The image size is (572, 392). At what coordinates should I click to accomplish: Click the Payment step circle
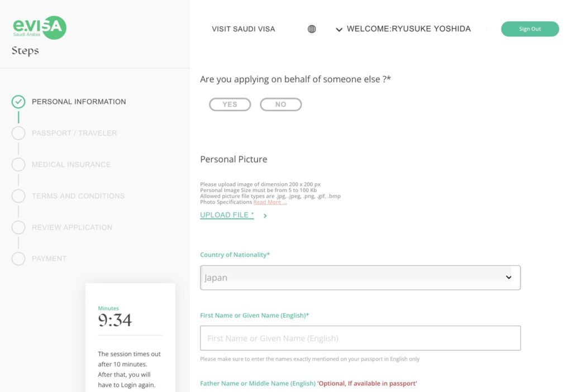[x=18, y=259]
